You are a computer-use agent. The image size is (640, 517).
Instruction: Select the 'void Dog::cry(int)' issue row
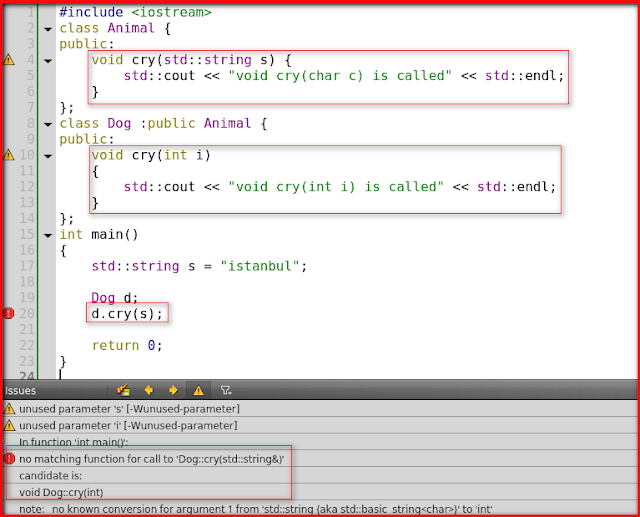point(320,493)
